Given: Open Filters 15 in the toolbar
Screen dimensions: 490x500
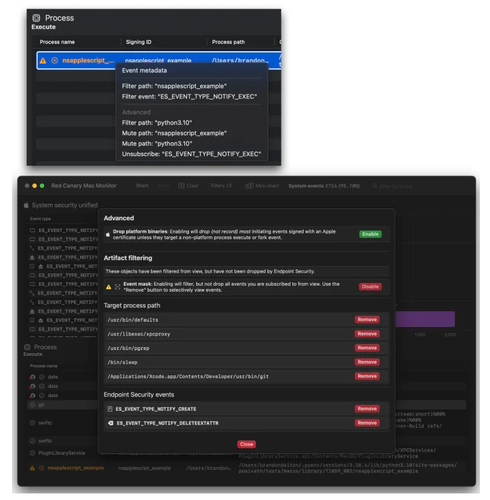Looking at the screenshot, I should click(221, 186).
